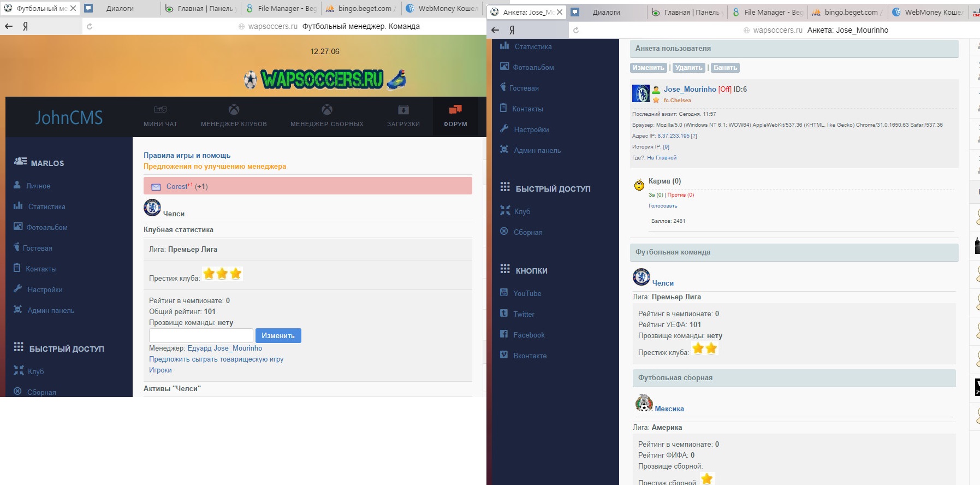Click Статистика chart icon in the team window sidebar
The width and height of the screenshot is (980, 485).
18,206
